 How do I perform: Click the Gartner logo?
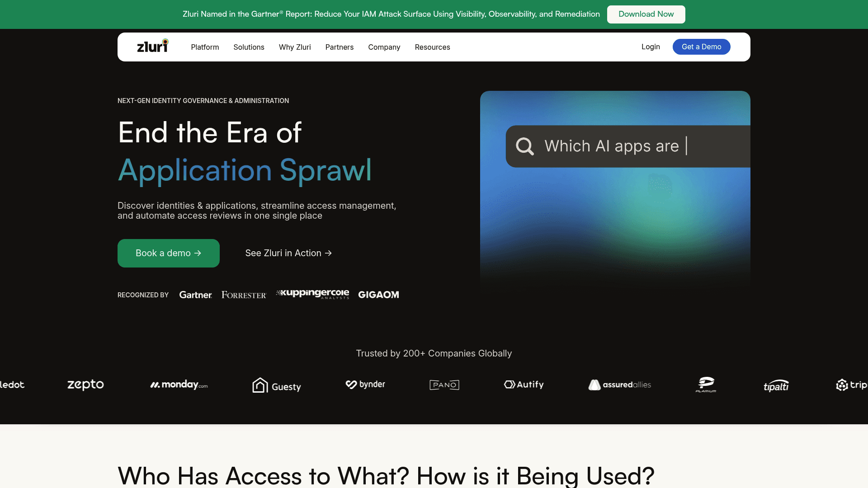[195, 295]
